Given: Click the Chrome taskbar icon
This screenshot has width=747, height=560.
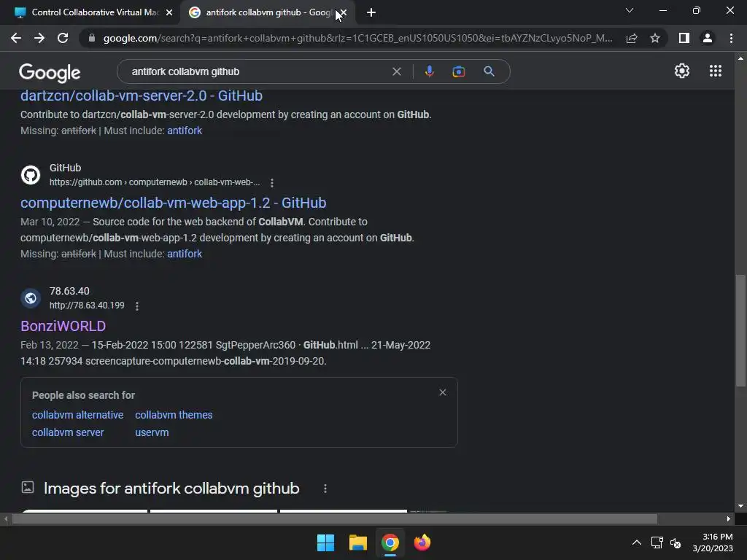Looking at the screenshot, I should coord(390,542).
